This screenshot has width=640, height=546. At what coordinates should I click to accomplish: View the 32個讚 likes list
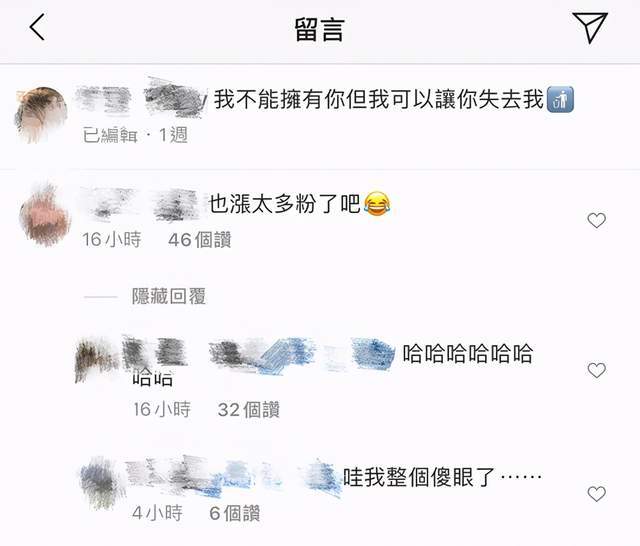point(249,409)
